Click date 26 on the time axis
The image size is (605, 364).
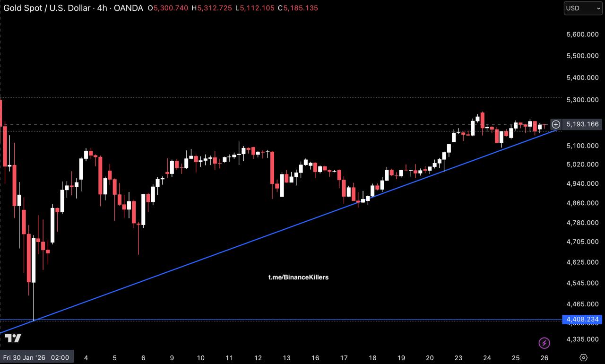pyautogui.click(x=544, y=358)
